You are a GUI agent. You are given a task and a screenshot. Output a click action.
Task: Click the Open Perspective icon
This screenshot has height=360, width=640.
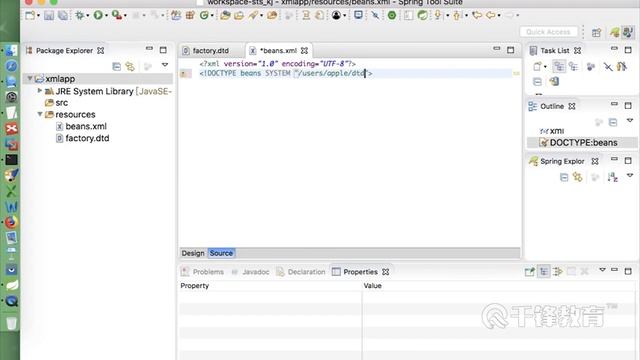coord(596,33)
